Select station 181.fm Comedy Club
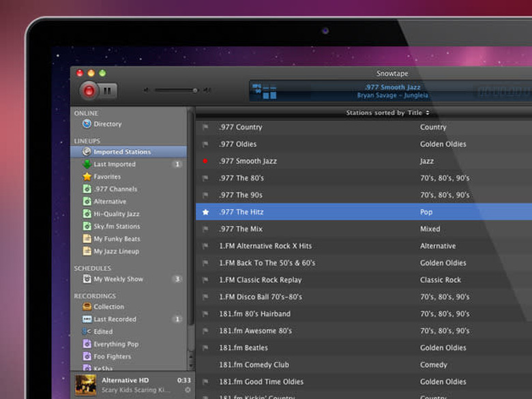 coord(254,365)
